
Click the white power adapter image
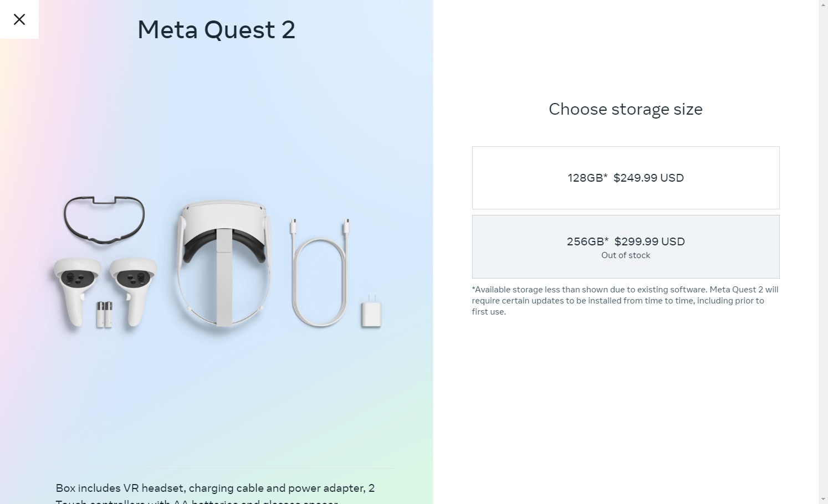371,313
